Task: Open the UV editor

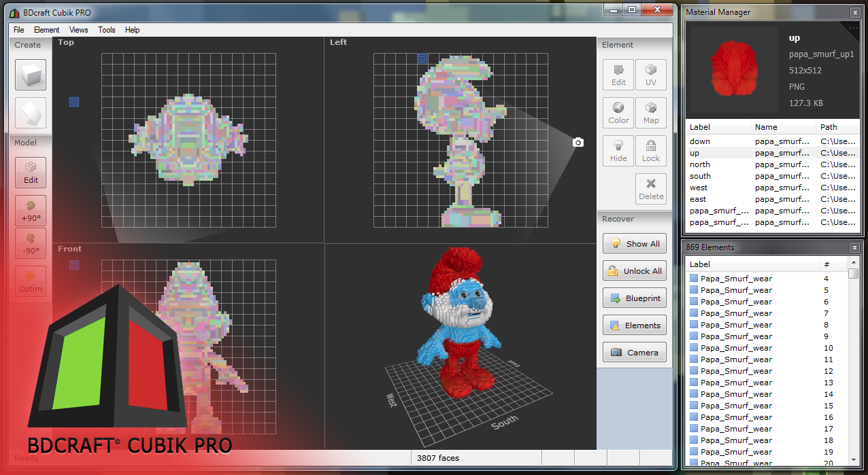Action: [651, 75]
